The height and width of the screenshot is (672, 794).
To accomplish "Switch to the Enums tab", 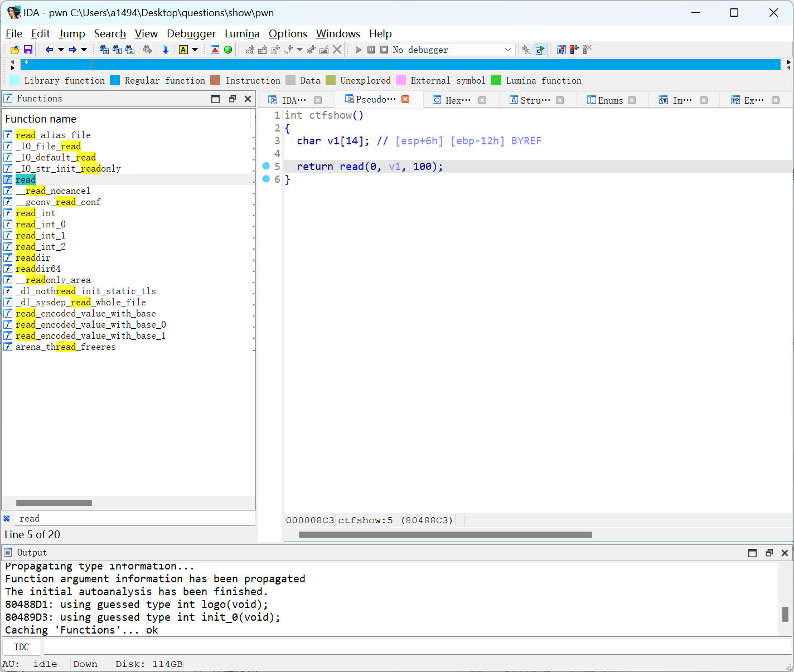I will point(611,100).
